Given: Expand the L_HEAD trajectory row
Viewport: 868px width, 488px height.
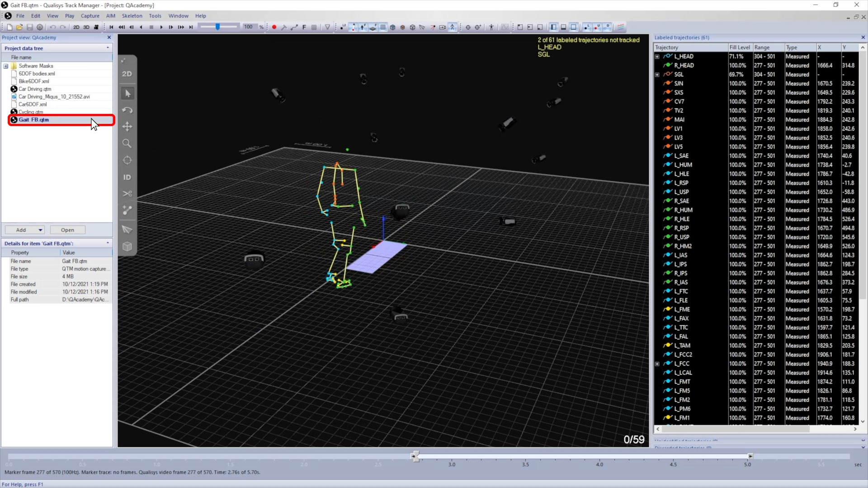Looking at the screenshot, I should (657, 56).
